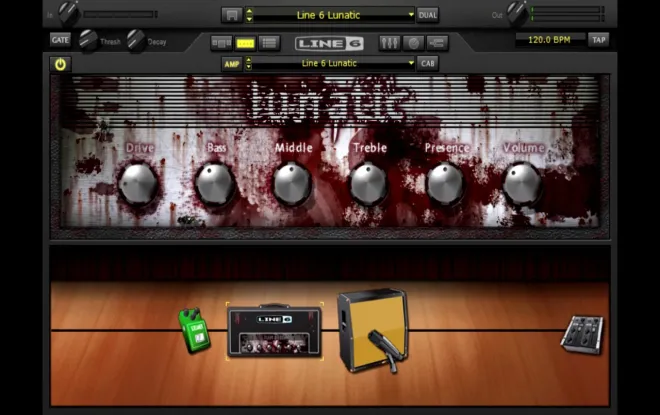Click the gate Decay knob
This screenshot has width=660, height=415.
tap(136, 40)
